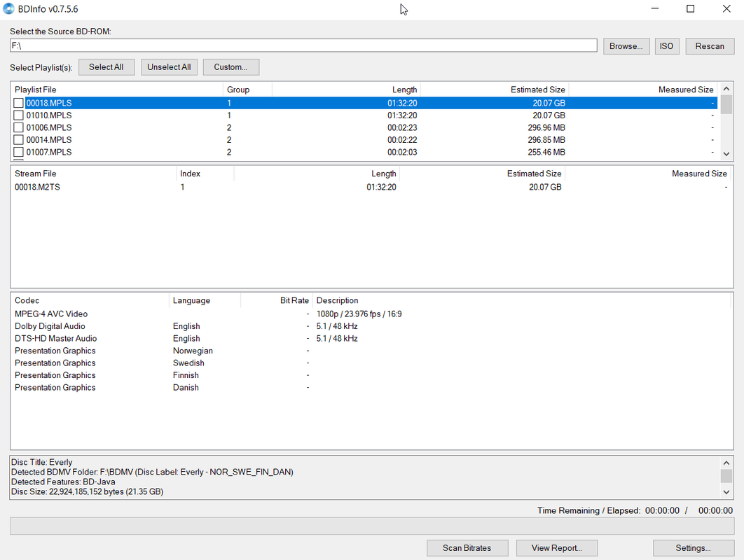Select the Swedish Presentation Graphics row
The width and height of the screenshot is (744, 560).
click(x=371, y=363)
